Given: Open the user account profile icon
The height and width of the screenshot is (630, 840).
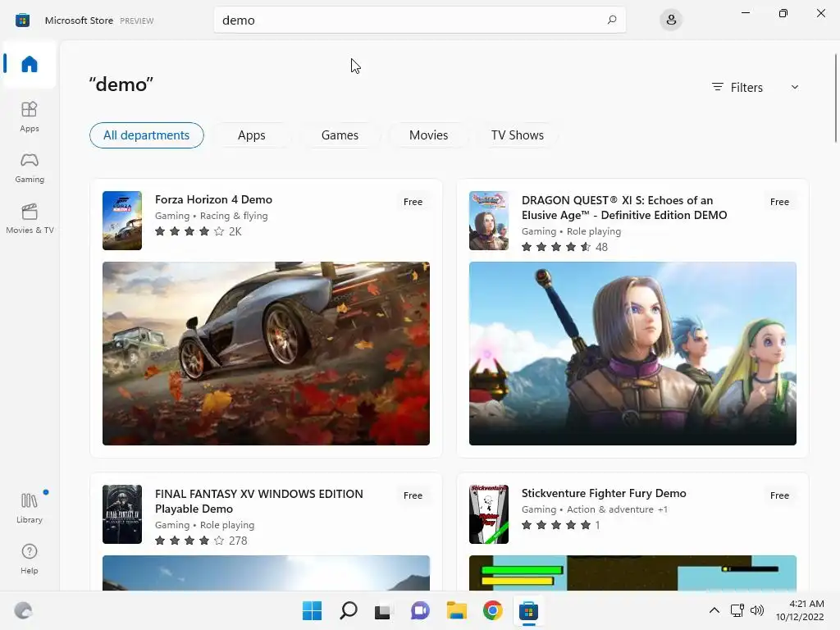Looking at the screenshot, I should pyautogui.click(x=671, y=21).
